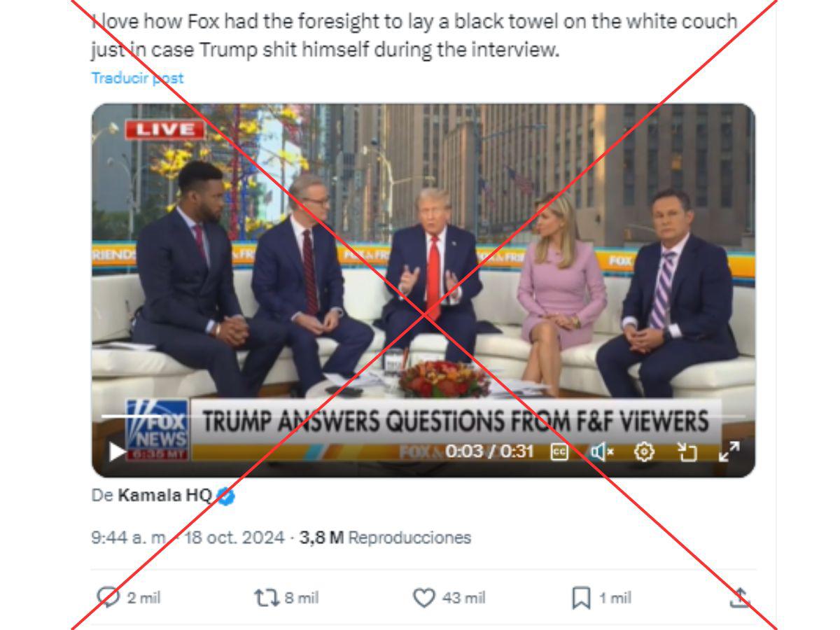This screenshot has width=840, height=630.
Task: Click the 43 mil likes count
Action: point(463,598)
